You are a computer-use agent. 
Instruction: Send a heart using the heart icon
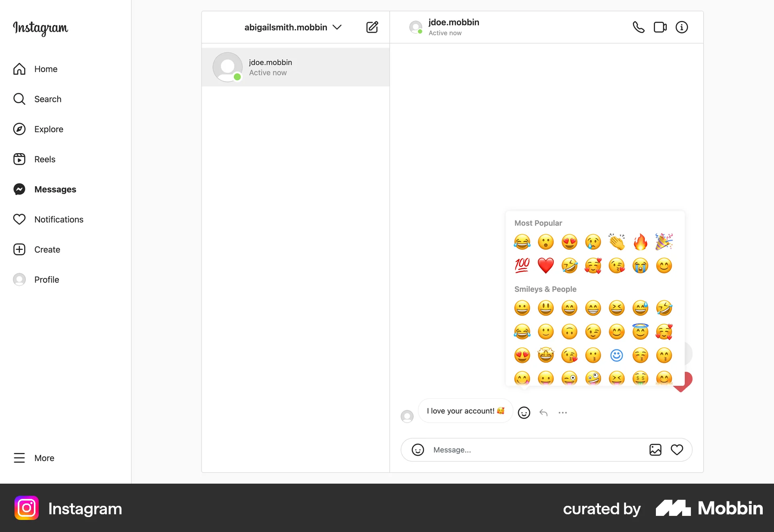[x=677, y=450]
